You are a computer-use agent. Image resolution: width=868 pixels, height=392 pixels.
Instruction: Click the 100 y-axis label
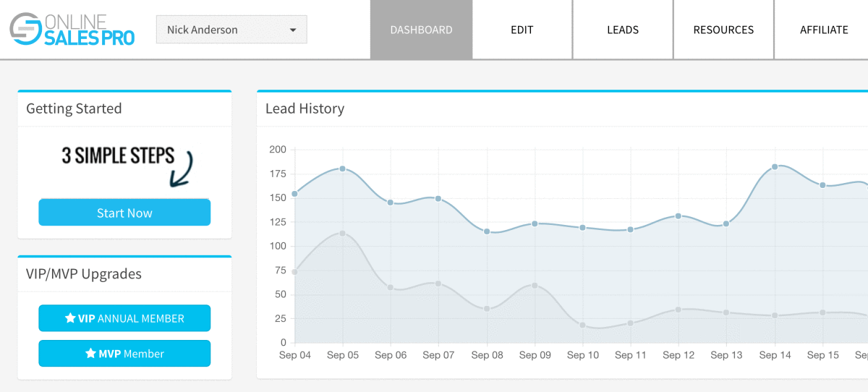(x=278, y=246)
